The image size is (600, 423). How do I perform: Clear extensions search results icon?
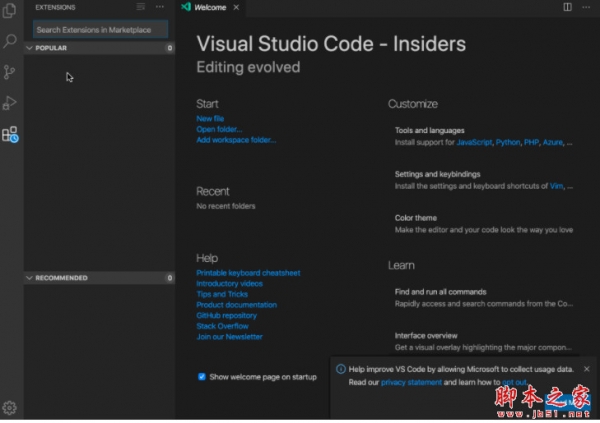140,7
